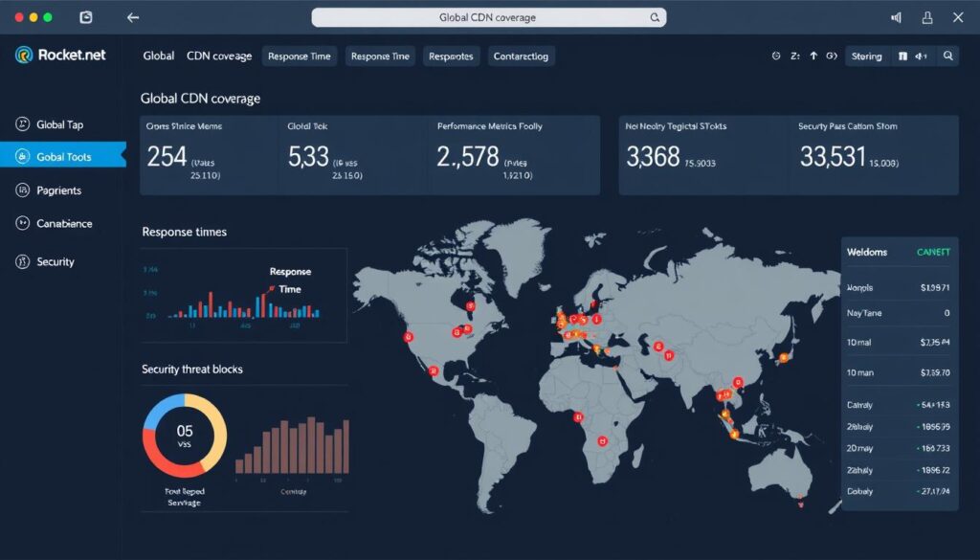
Task: Open the Respnotes tab
Action: click(x=451, y=56)
